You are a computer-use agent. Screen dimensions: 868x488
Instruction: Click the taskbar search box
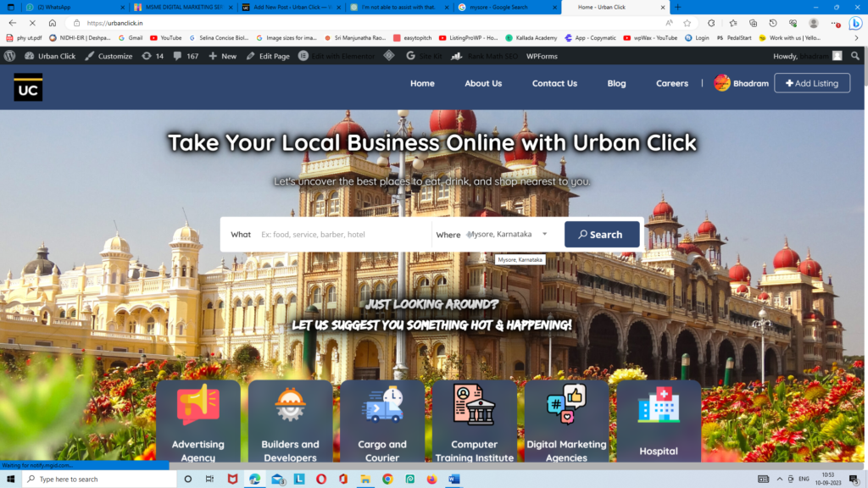[x=100, y=480]
